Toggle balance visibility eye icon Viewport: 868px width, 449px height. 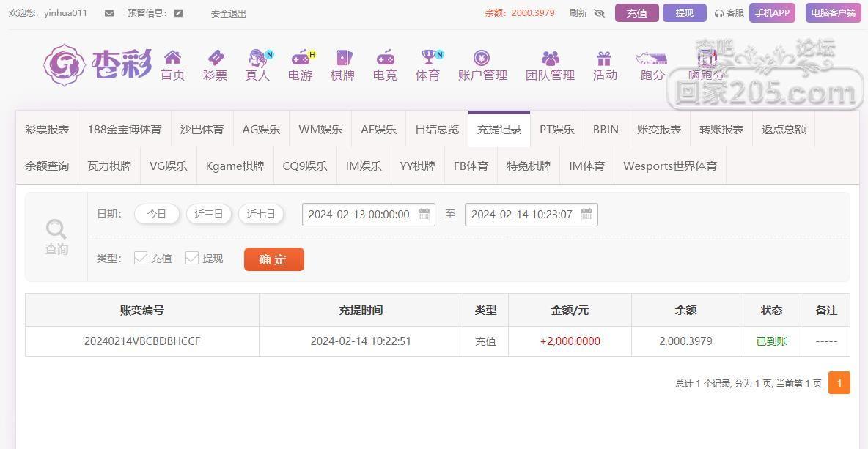(x=599, y=13)
